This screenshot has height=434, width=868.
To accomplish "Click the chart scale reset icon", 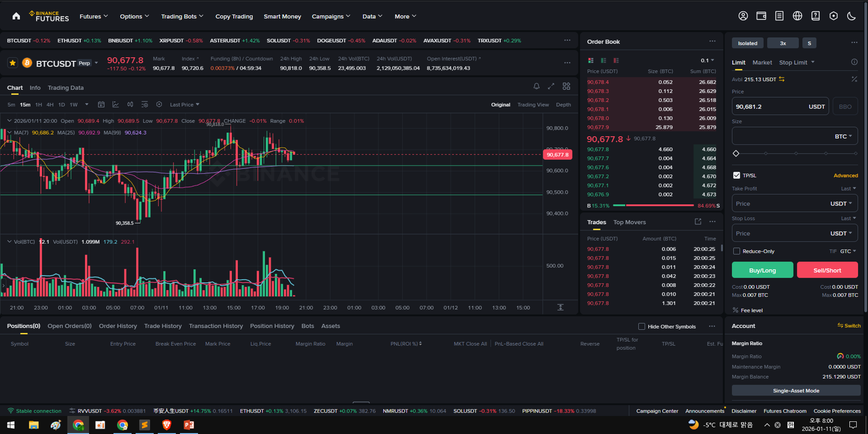I will (x=561, y=307).
